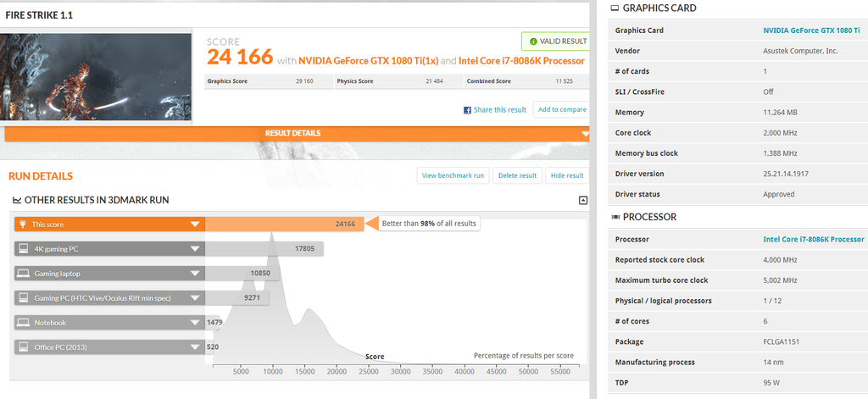This screenshot has width=868, height=399.
Task: Open Intel Core i7-8086K Processor score link
Action: (x=521, y=61)
